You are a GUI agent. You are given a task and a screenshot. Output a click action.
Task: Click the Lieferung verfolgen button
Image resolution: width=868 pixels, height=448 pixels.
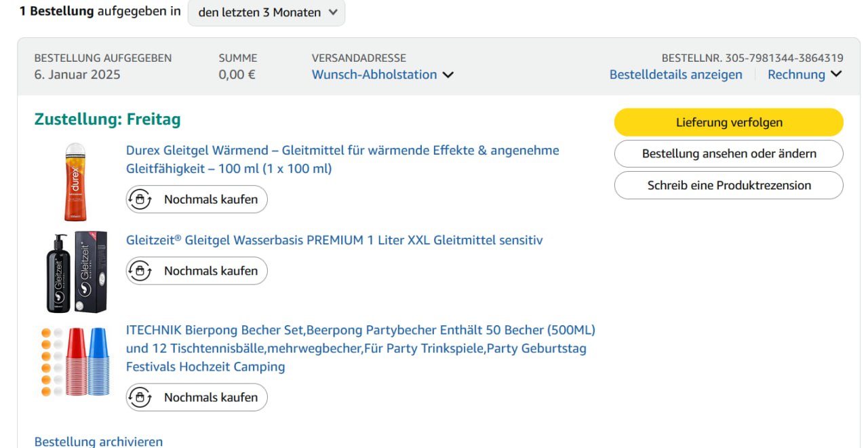click(728, 122)
